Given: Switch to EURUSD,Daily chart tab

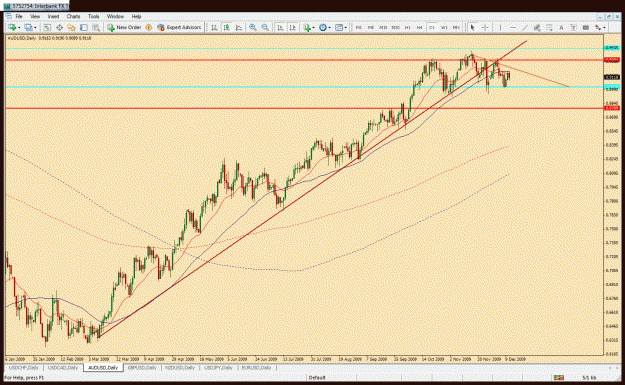Looking at the screenshot, I should point(256,368).
